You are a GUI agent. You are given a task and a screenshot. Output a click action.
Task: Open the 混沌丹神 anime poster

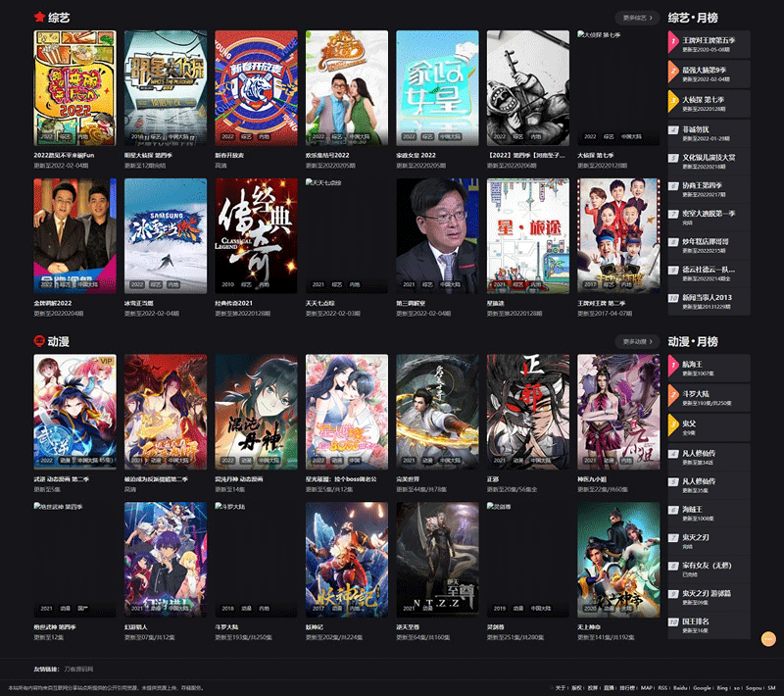coord(256,412)
